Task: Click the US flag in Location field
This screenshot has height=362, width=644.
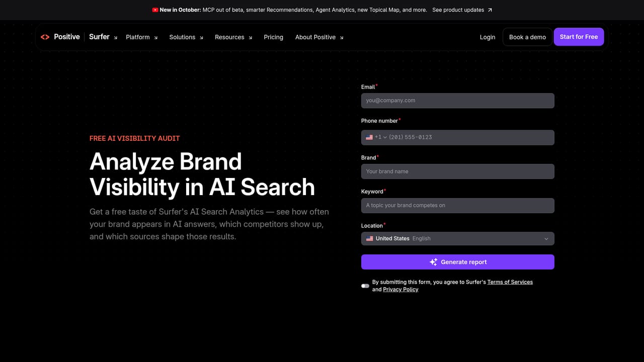Action: click(x=370, y=239)
